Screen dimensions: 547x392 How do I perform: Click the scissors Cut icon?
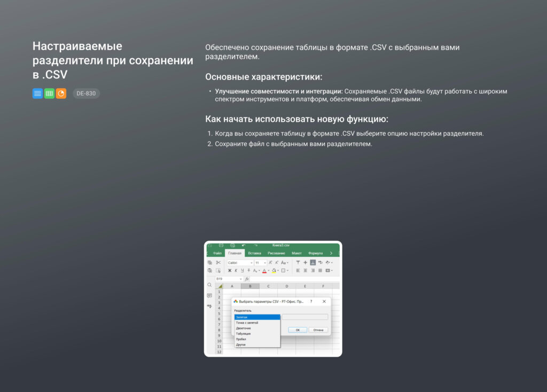[218, 263]
